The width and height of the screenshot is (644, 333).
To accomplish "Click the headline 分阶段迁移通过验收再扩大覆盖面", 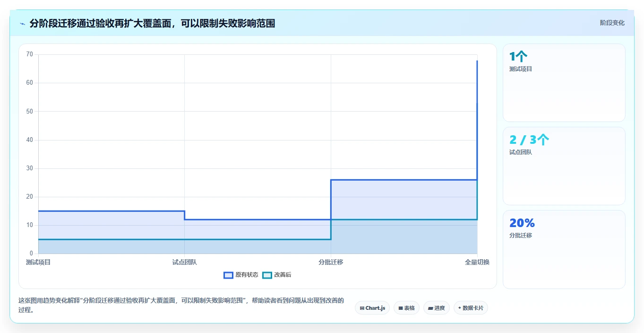I will tap(152, 23).
